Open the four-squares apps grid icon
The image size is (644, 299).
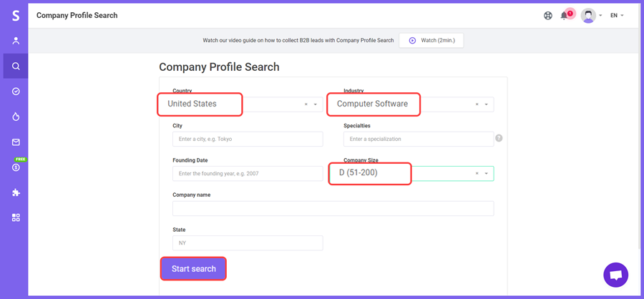click(16, 217)
